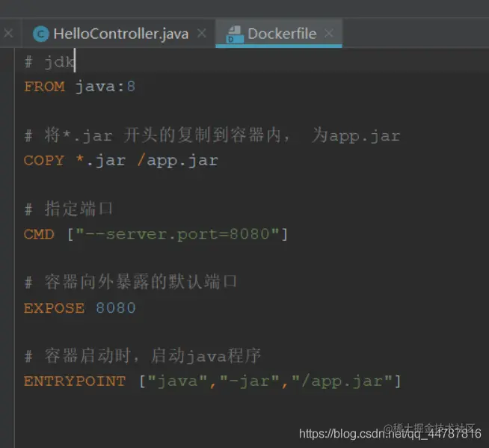Click the EXPOSE keyword
The width and height of the screenshot is (489, 448).
pyautogui.click(x=55, y=308)
